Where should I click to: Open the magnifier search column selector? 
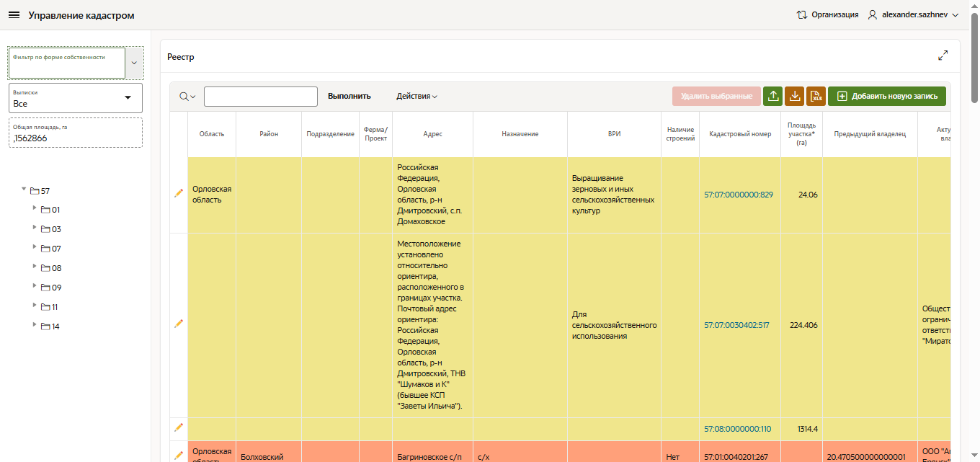coord(187,97)
